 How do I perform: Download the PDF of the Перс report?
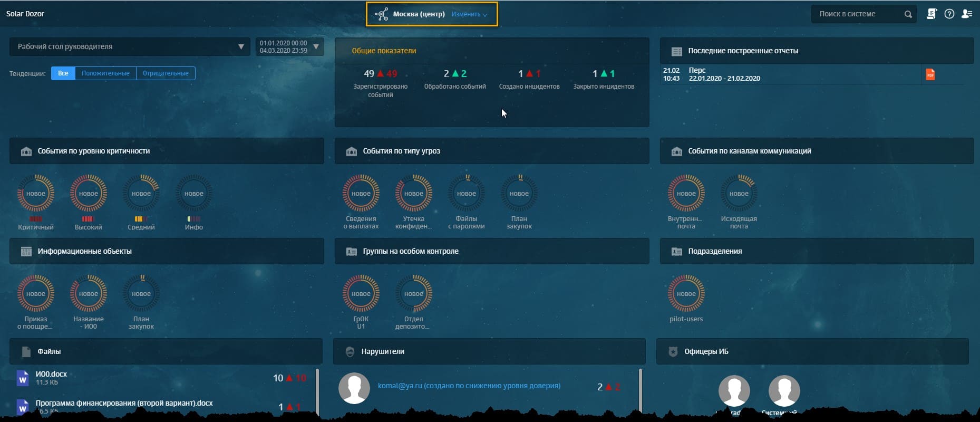[x=930, y=74]
